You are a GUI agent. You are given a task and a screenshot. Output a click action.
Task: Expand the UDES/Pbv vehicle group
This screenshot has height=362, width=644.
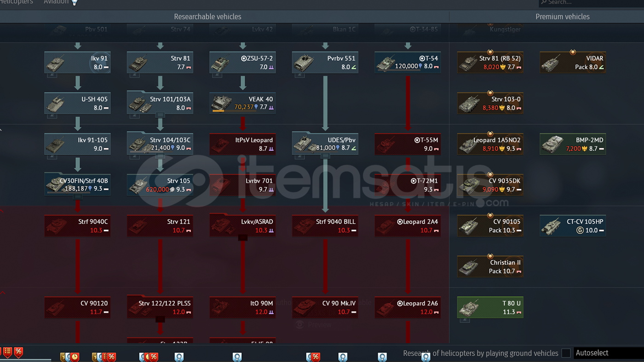pos(325,156)
